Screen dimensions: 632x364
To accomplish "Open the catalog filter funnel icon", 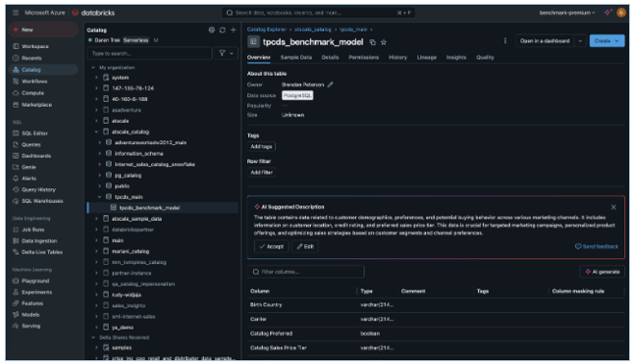I will coord(222,53).
